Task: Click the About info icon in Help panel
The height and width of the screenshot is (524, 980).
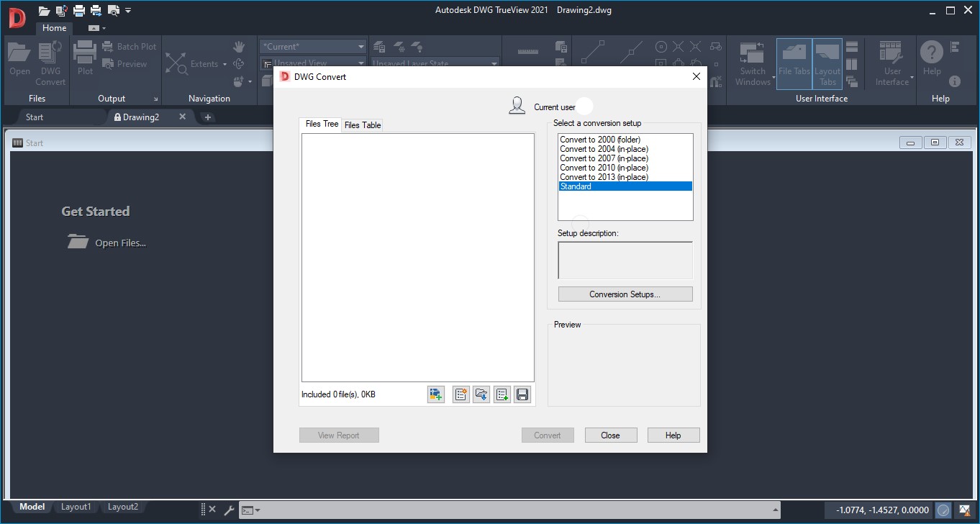Action: pos(955,81)
